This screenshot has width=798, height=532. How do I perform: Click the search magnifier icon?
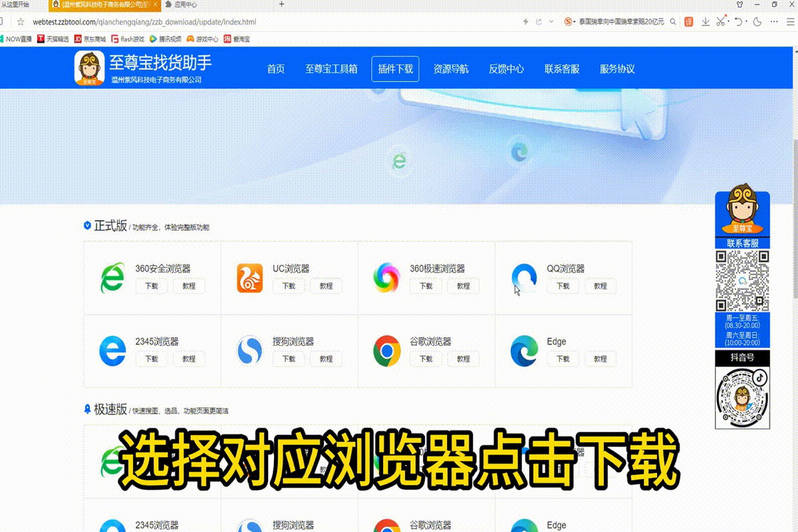coord(673,22)
